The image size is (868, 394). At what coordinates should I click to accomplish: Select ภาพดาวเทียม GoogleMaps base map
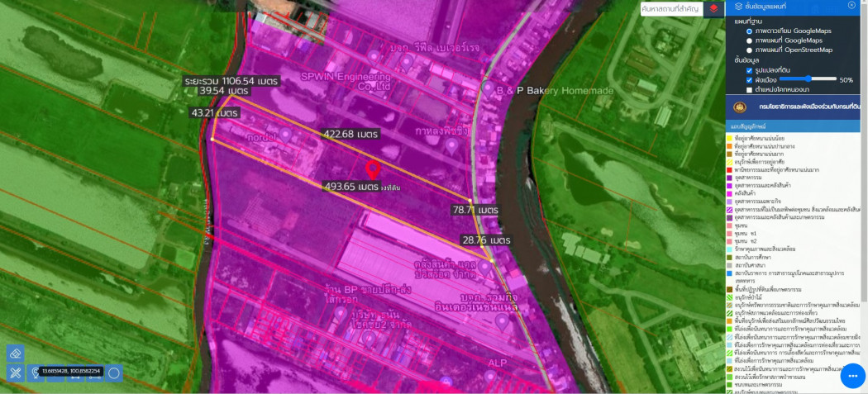(x=749, y=31)
